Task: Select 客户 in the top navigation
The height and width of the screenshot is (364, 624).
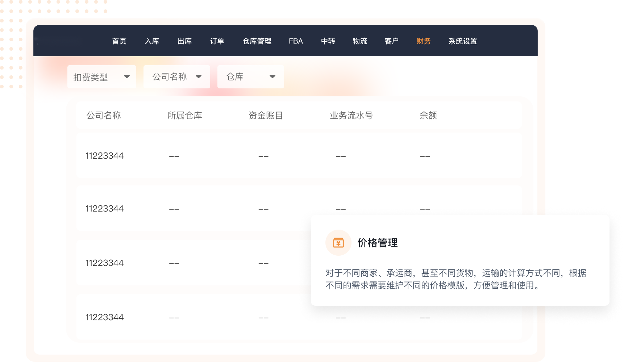Action: click(x=391, y=41)
